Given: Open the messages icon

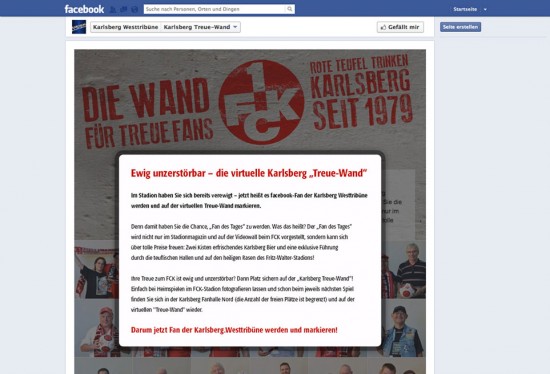Looking at the screenshot, I should pyautogui.click(x=123, y=9).
